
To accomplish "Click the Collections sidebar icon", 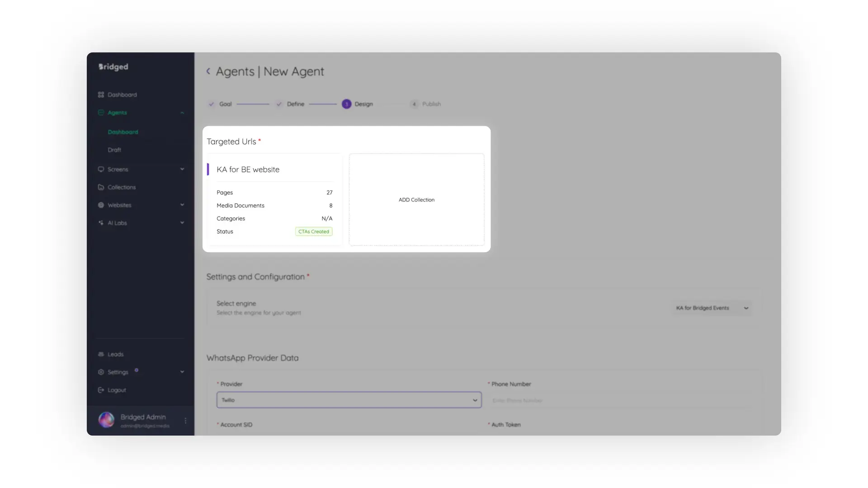I will point(101,187).
